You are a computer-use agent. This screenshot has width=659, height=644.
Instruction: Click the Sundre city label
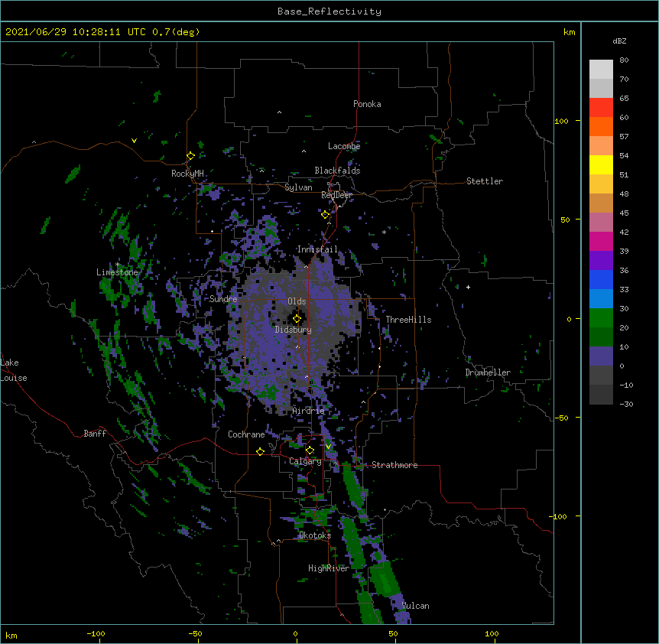[223, 299]
